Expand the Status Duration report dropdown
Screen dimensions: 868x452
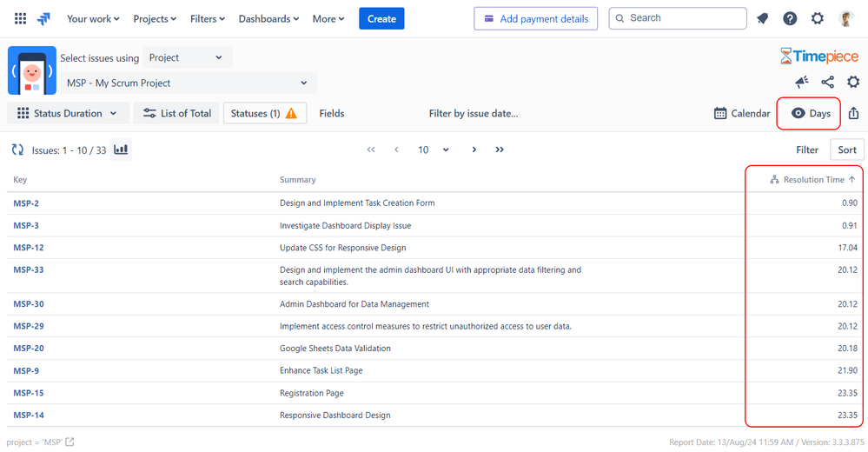pyautogui.click(x=68, y=114)
